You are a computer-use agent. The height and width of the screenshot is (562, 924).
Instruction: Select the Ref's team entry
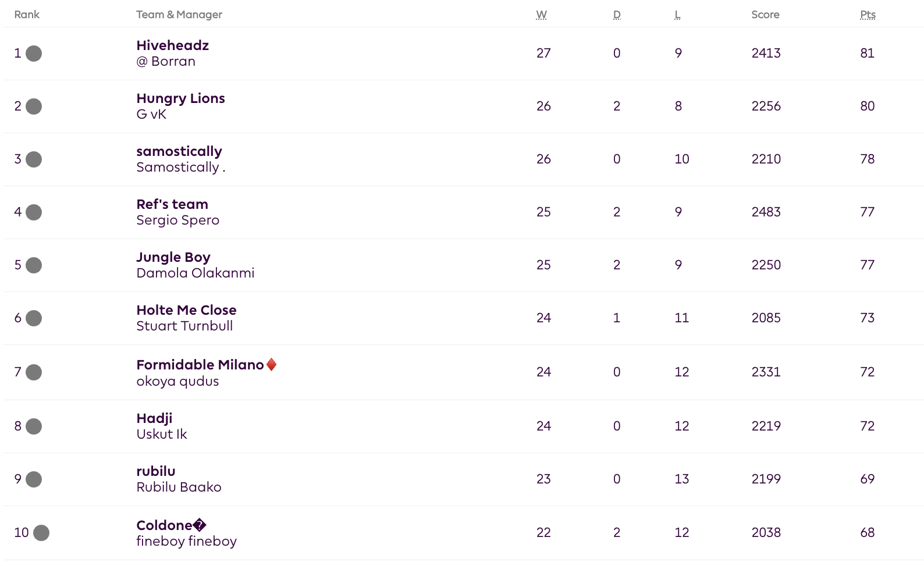click(172, 204)
